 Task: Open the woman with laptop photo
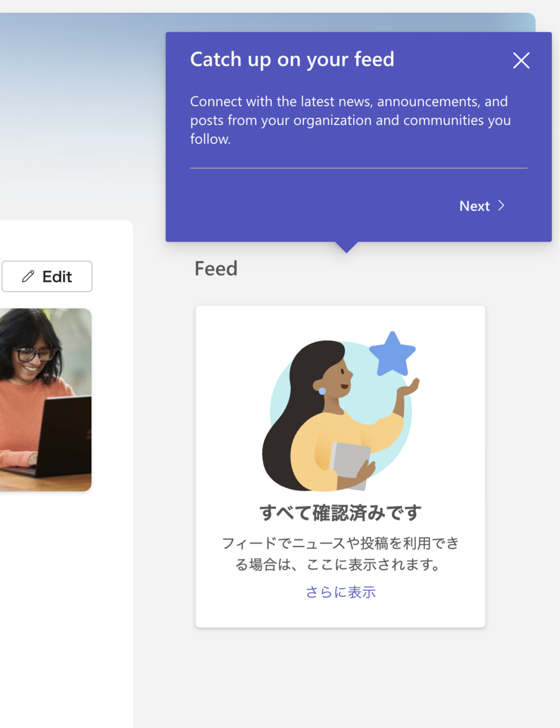[x=46, y=400]
